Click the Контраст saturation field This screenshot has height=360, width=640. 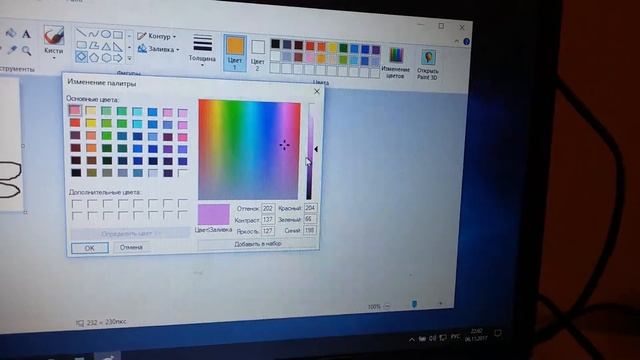coord(268,220)
